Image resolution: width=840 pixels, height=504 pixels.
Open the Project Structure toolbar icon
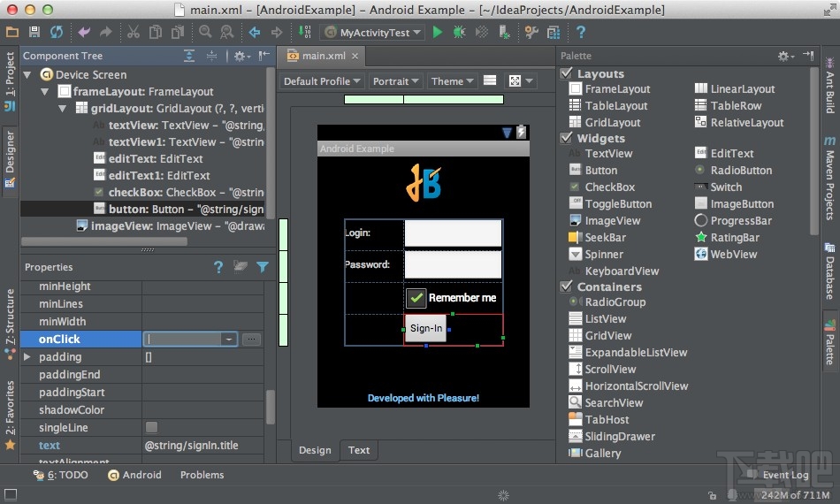(554, 32)
